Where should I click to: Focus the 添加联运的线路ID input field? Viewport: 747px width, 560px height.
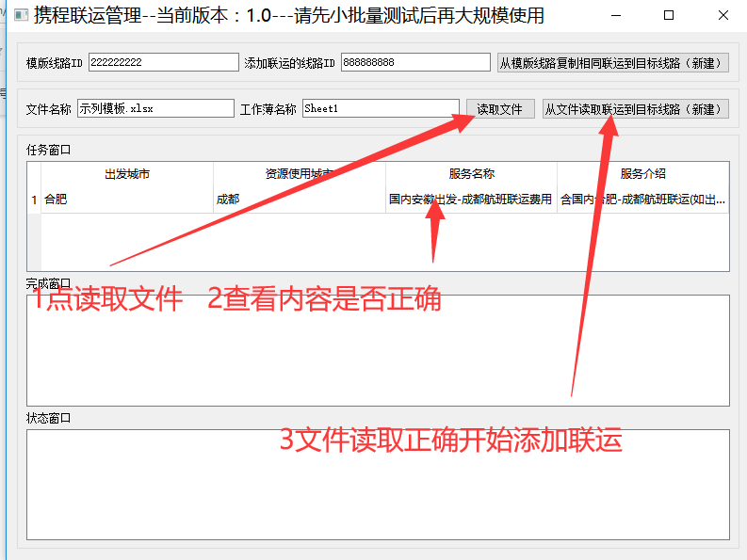[x=415, y=62]
